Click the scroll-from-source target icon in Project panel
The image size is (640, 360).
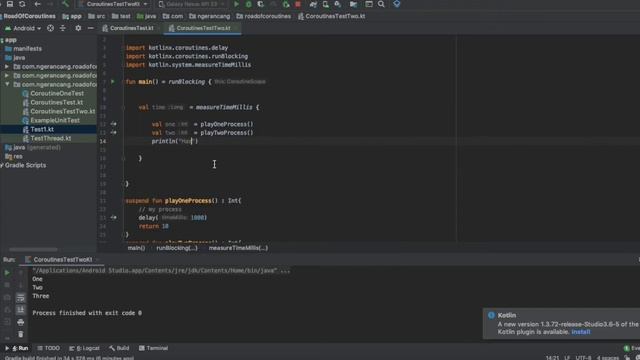pyautogui.click(x=50, y=28)
